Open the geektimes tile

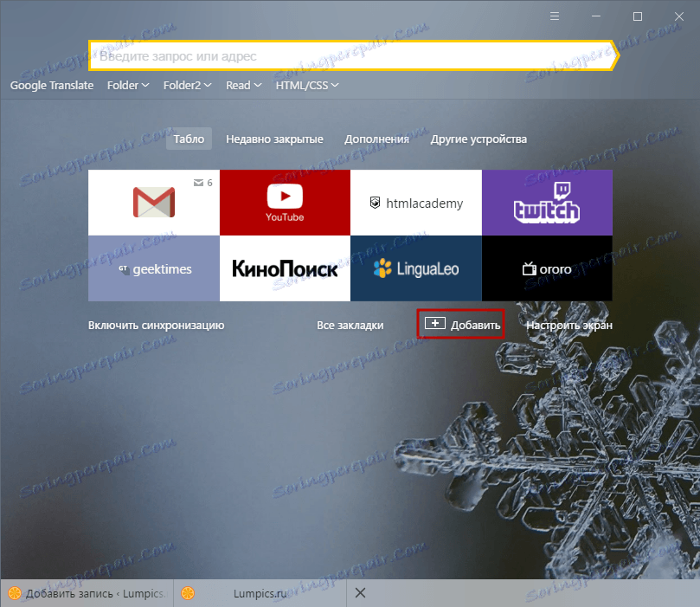coord(154,268)
